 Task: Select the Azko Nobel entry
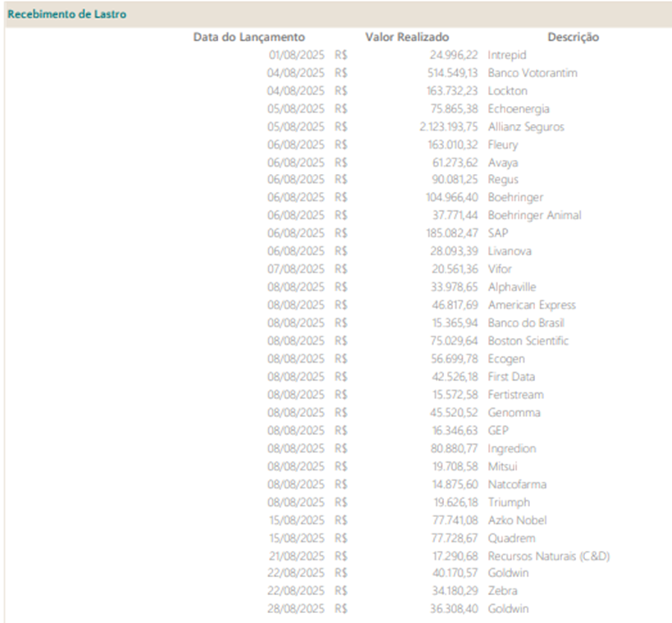(517, 520)
